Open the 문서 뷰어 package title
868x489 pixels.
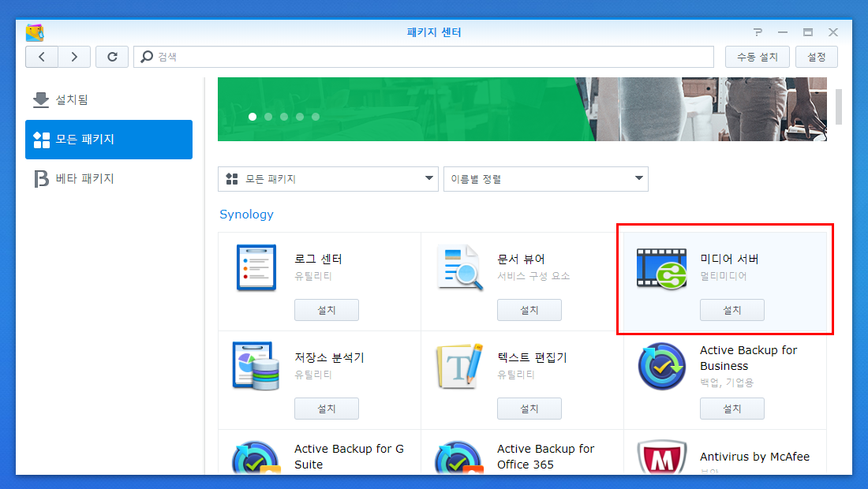coord(521,259)
